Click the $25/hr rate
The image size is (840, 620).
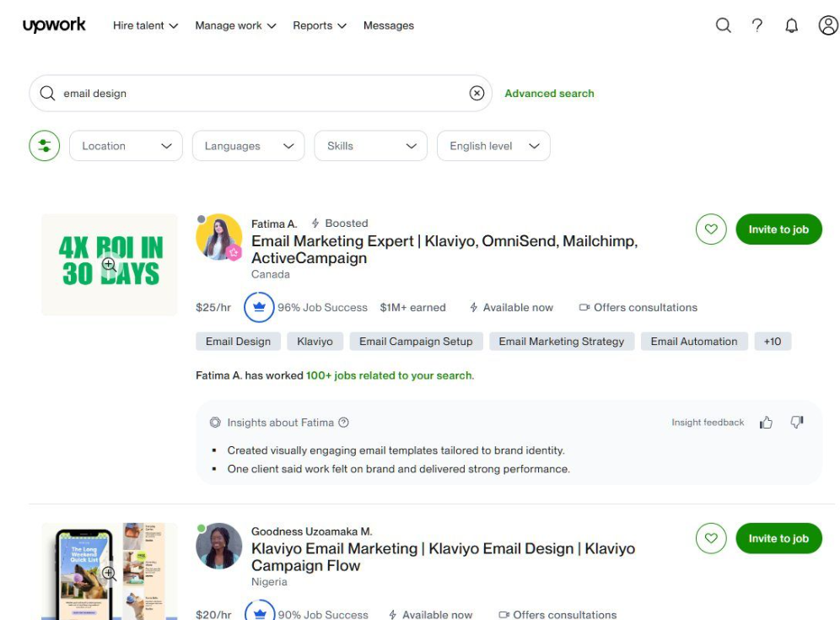213,307
